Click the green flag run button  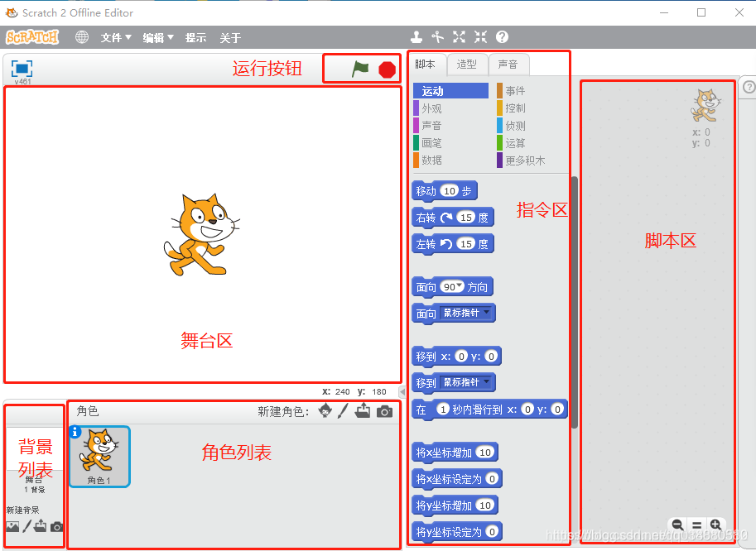(x=360, y=69)
